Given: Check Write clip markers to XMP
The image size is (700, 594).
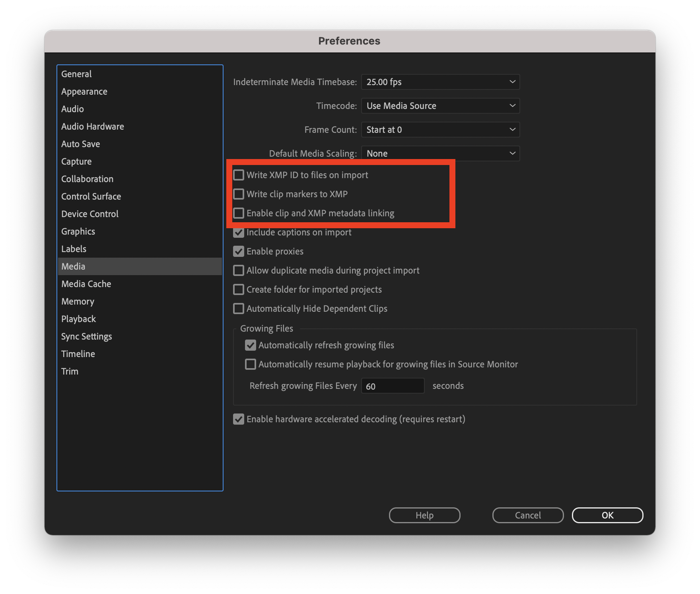Looking at the screenshot, I should pos(239,194).
